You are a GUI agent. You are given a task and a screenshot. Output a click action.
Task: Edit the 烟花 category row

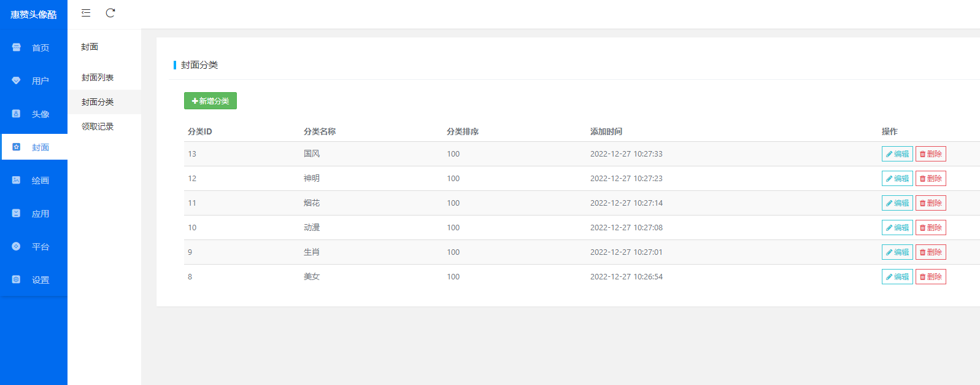pyautogui.click(x=897, y=203)
